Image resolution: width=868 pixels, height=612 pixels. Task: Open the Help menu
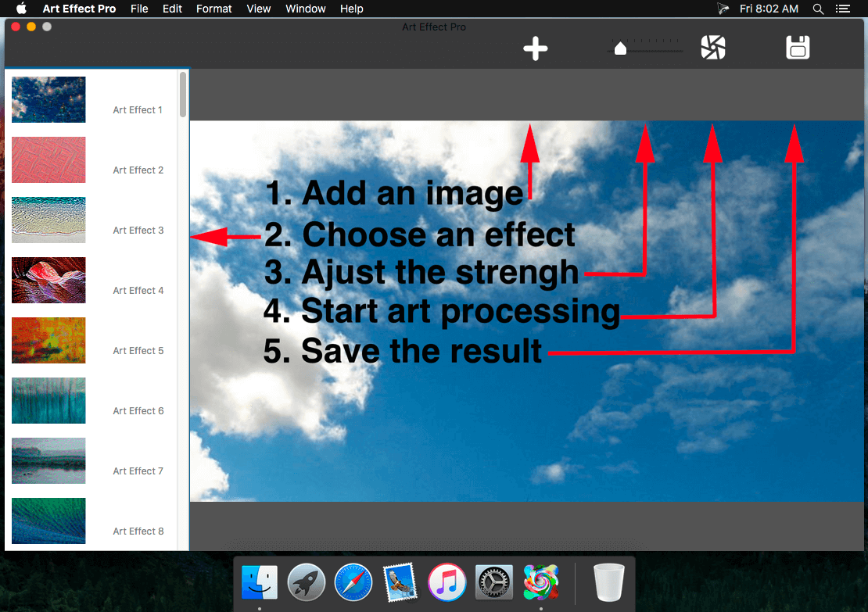[352, 9]
